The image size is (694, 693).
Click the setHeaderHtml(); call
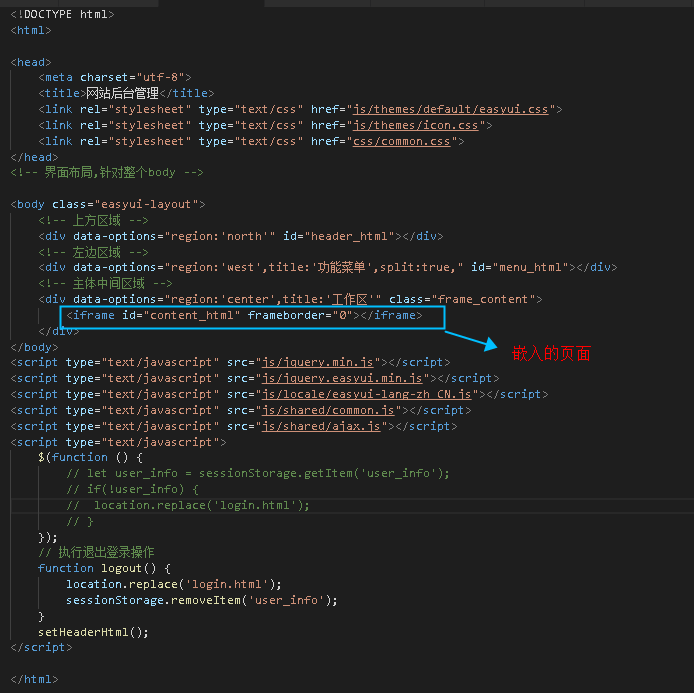coord(93,632)
